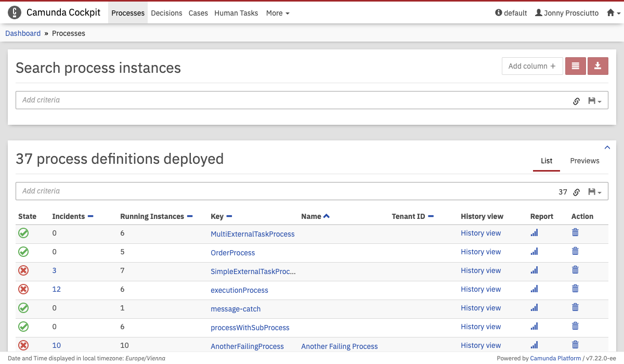Toggle sorting by Running Instances column
This screenshot has height=364, width=624.
(190, 216)
